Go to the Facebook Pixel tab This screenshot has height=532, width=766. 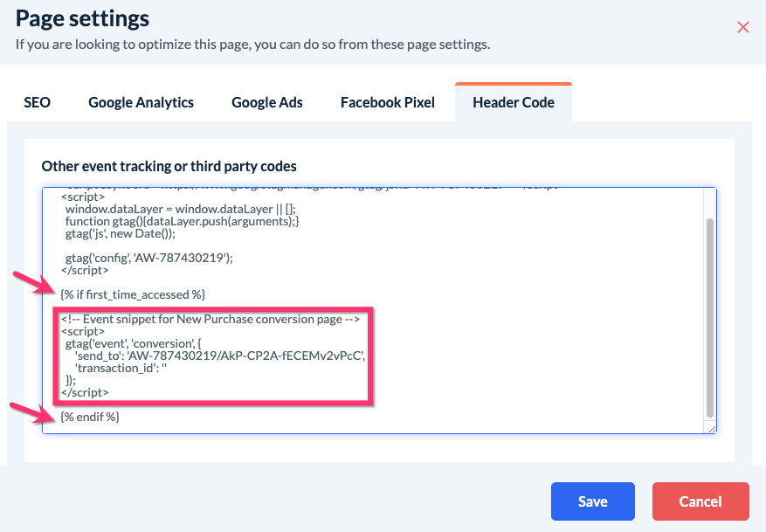pyautogui.click(x=388, y=102)
